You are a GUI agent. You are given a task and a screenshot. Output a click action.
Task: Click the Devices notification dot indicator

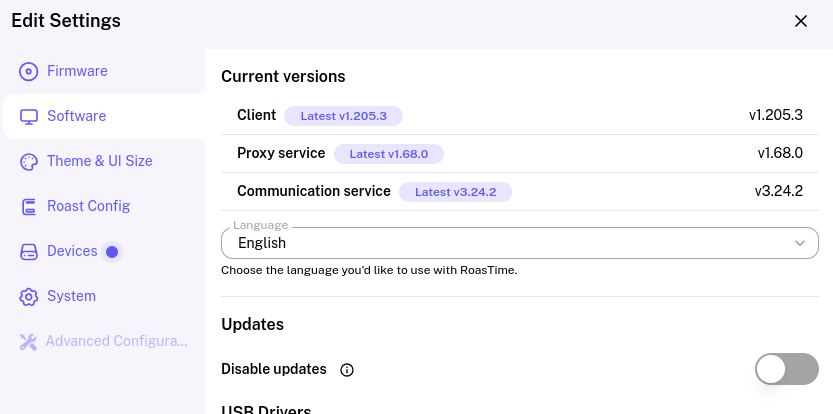[x=112, y=252]
